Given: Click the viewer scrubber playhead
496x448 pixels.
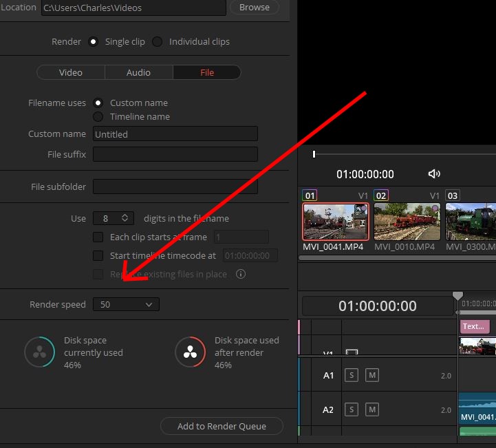Looking at the screenshot, I should coord(314,154).
